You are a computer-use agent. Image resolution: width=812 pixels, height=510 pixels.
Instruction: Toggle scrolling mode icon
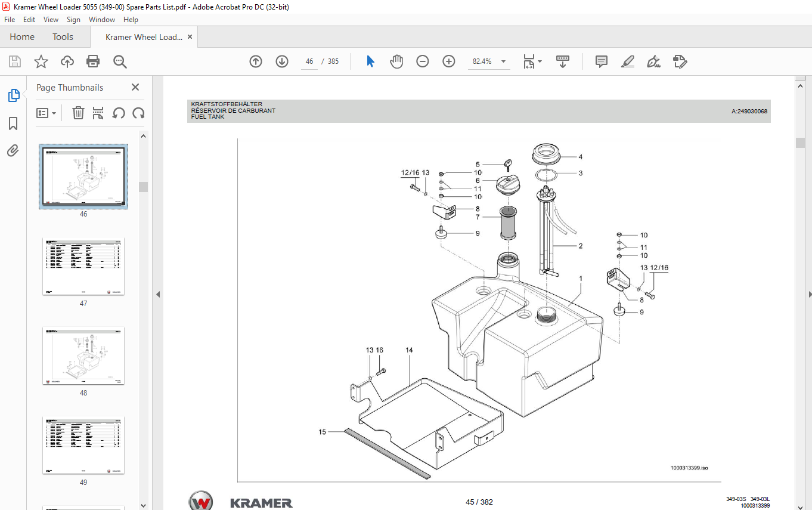coord(563,61)
